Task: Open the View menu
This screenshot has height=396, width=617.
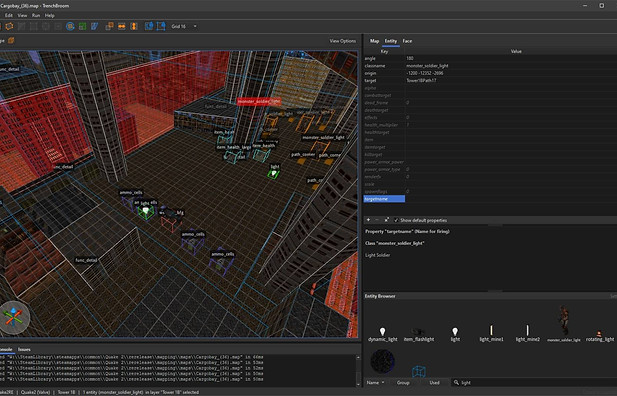Action: coord(22,15)
